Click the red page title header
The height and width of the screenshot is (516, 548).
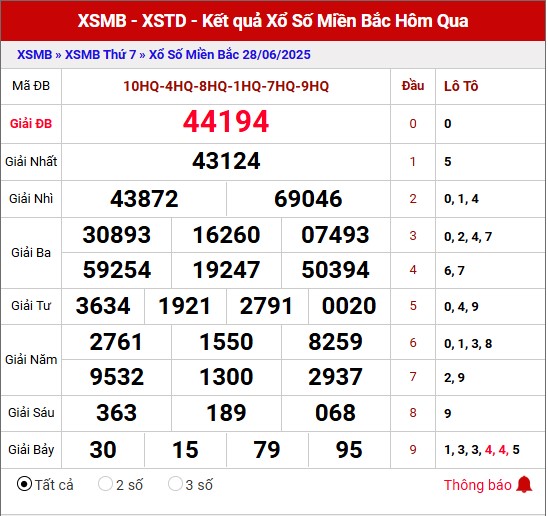pyautogui.click(x=273, y=21)
